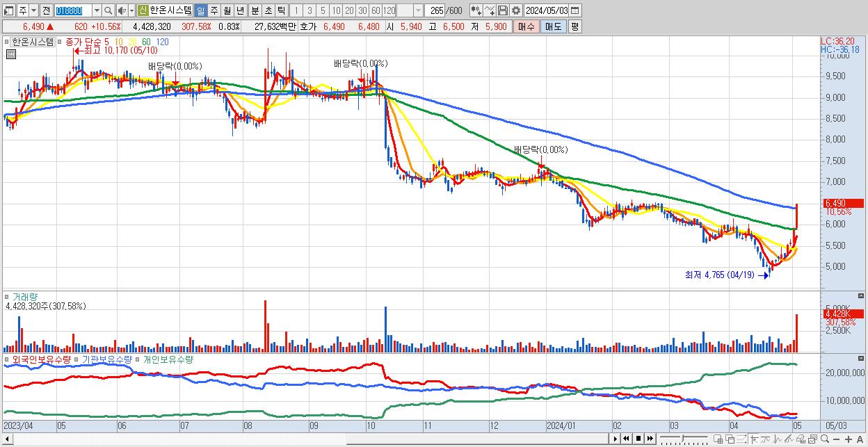Click the trend line drawing icon
Image resolution: width=868 pixels, height=447 pixels.
(x=766, y=439)
